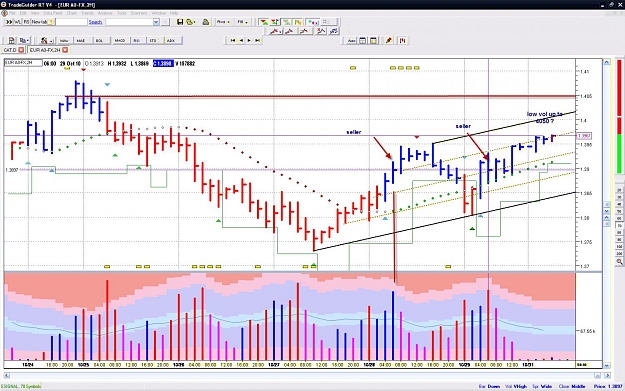Image resolution: width=625 pixels, height=391 pixels.
Task: Toggle the RSI indicator button
Action: point(137,41)
